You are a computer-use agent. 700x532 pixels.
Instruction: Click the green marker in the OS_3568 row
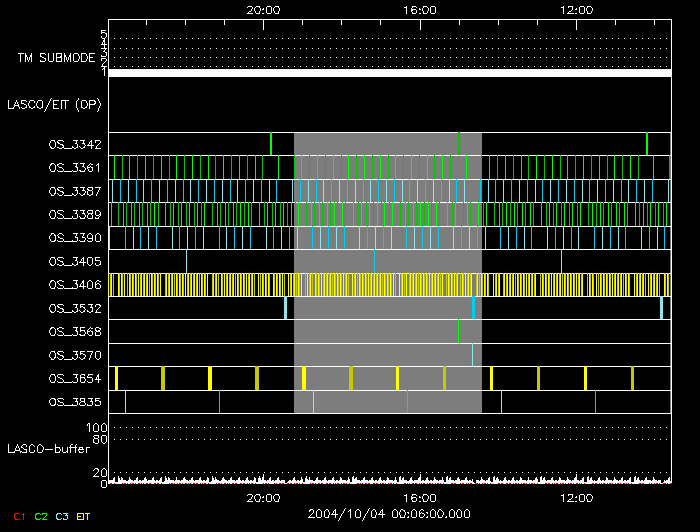tap(458, 331)
